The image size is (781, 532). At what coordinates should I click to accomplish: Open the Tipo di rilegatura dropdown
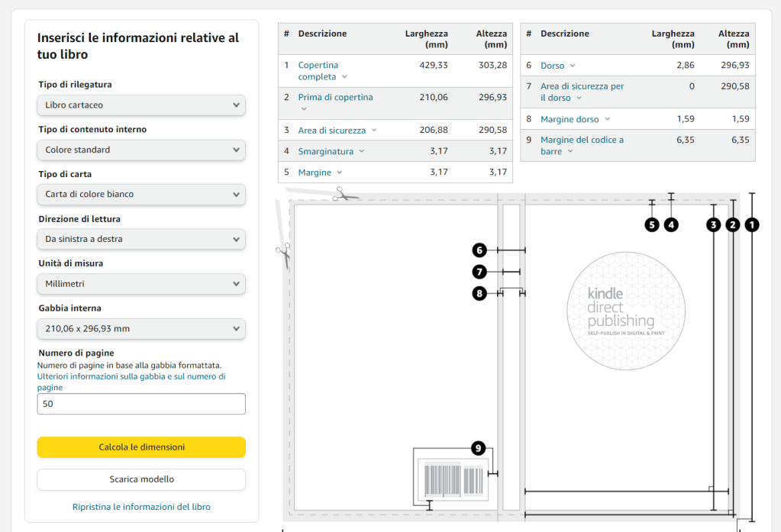click(141, 105)
